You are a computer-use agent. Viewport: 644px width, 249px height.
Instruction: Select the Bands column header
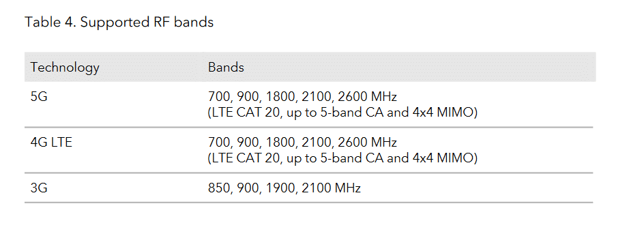(226, 67)
